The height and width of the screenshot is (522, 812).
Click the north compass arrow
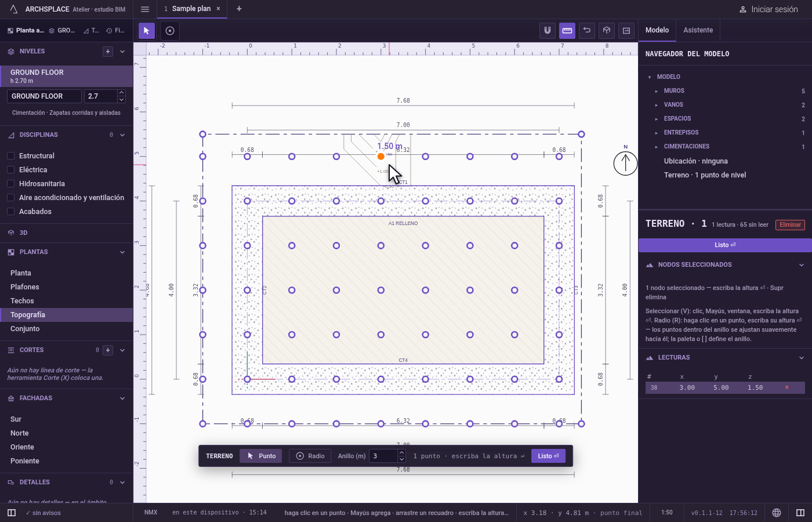(625, 163)
